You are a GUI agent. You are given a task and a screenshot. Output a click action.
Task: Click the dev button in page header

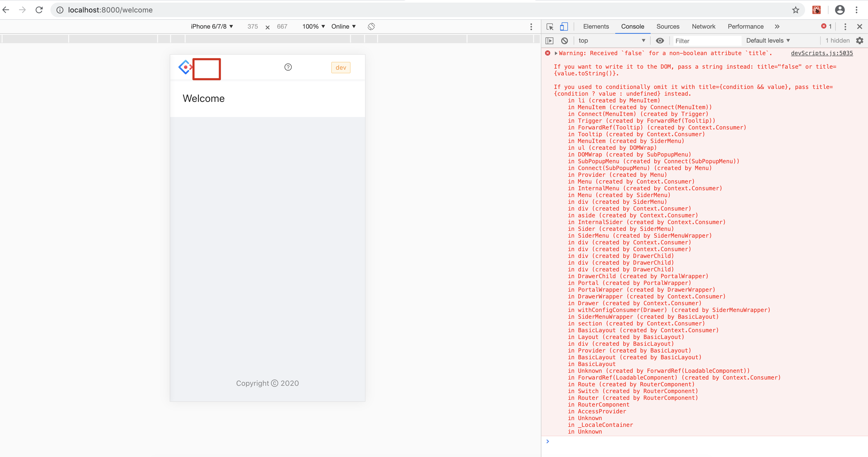pos(340,67)
